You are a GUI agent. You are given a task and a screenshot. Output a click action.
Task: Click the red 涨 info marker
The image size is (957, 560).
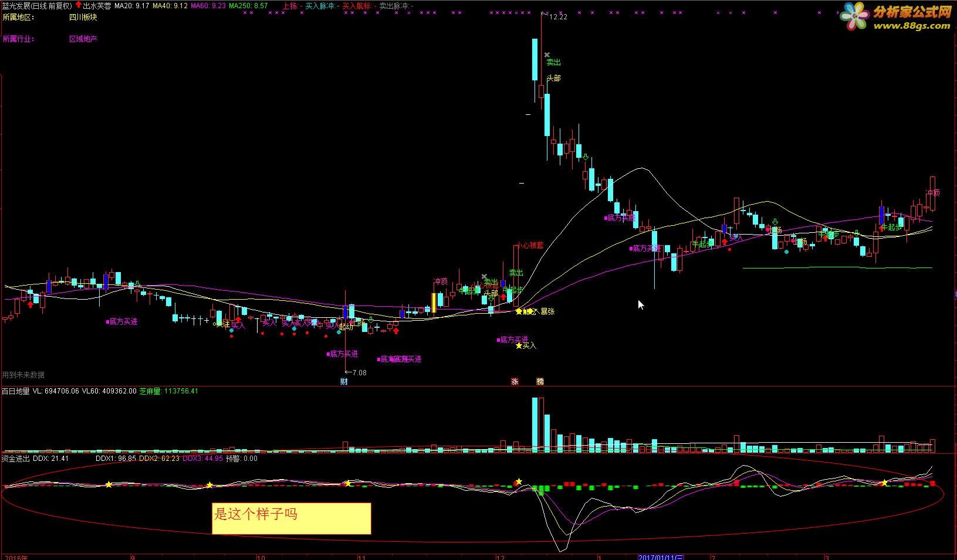(515, 382)
